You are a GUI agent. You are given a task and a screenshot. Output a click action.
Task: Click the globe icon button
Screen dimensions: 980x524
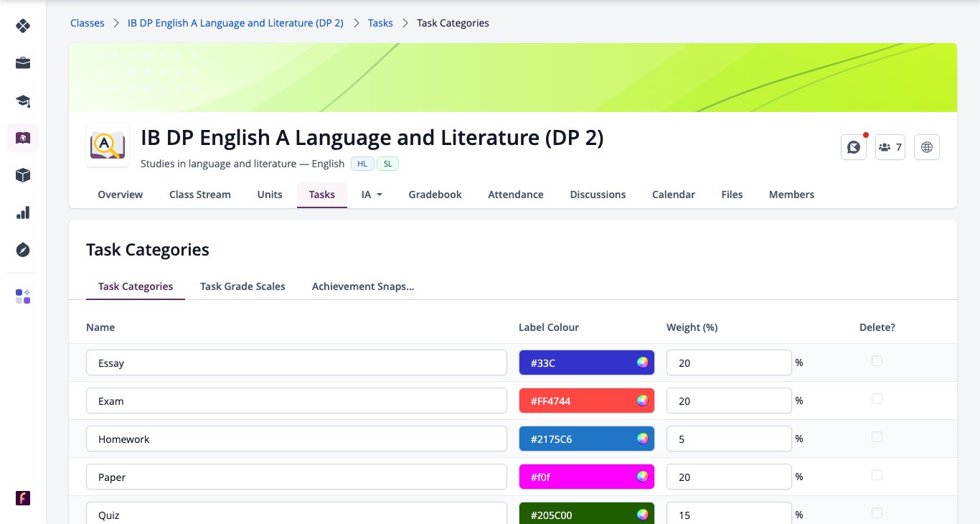(x=927, y=147)
